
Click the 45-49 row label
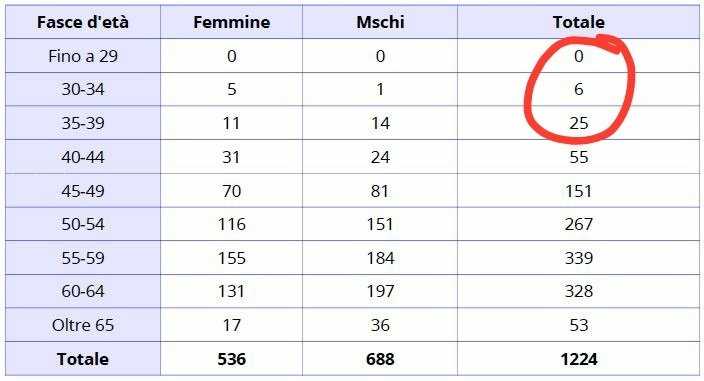[x=83, y=191]
